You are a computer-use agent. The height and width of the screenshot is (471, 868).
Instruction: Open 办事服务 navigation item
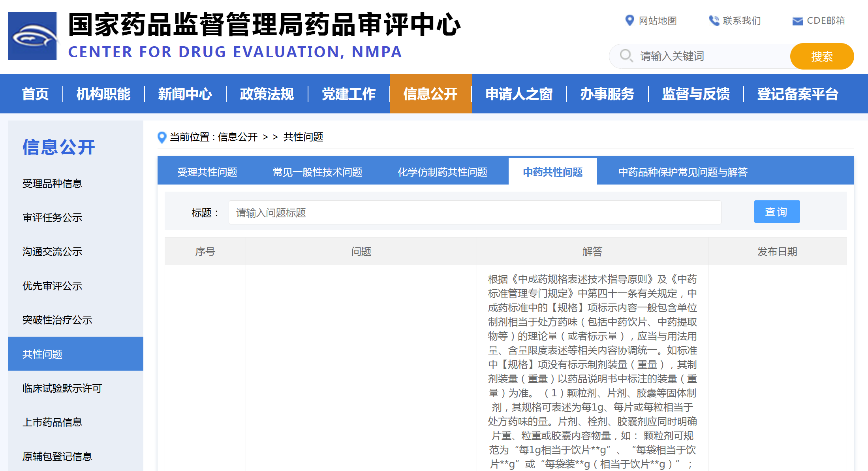pyautogui.click(x=607, y=94)
